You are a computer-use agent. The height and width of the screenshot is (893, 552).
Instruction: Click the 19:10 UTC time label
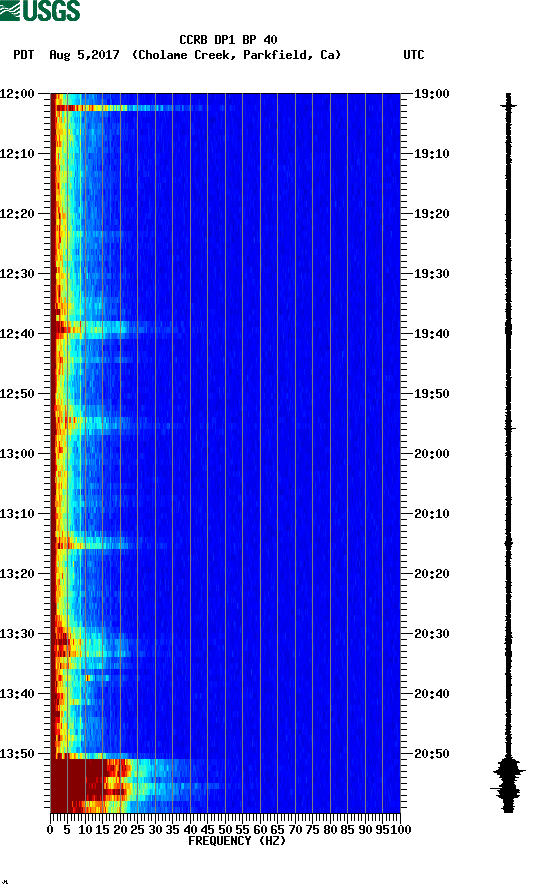[x=431, y=154]
